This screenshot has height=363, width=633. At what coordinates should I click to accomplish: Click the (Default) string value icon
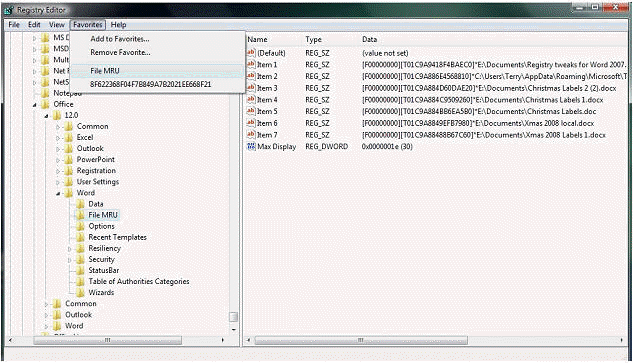point(251,52)
